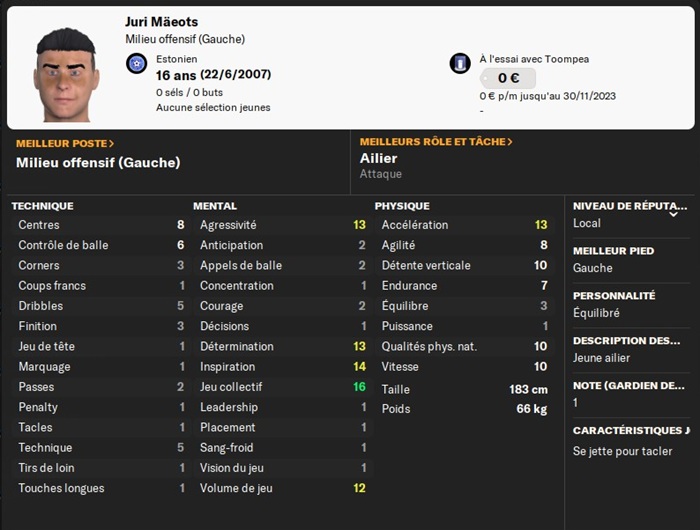Click the Toompea club badge icon

(x=460, y=64)
